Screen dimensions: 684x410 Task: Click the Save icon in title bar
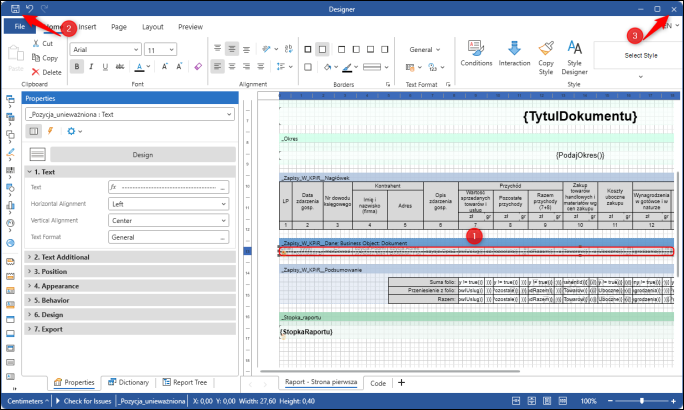coord(13,8)
